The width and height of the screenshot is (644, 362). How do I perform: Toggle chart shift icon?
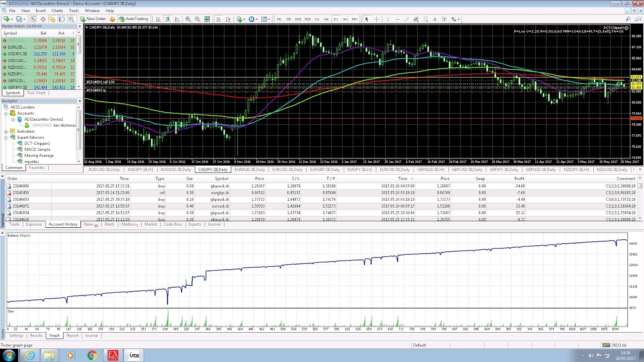(228, 19)
